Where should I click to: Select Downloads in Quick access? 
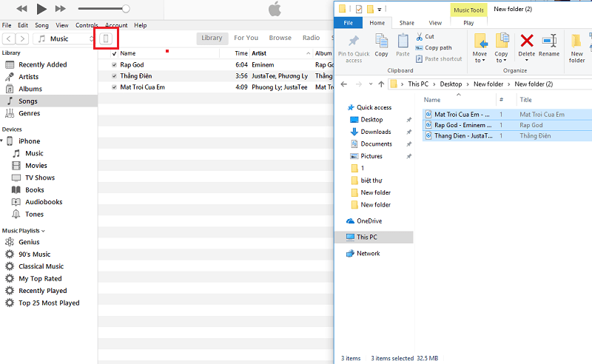click(x=376, y=132)
